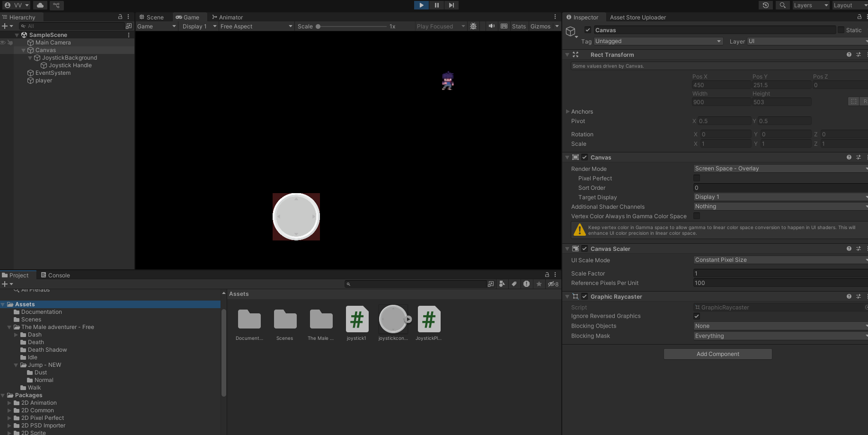
Task: Click the Step frame button
Action: 452,5
